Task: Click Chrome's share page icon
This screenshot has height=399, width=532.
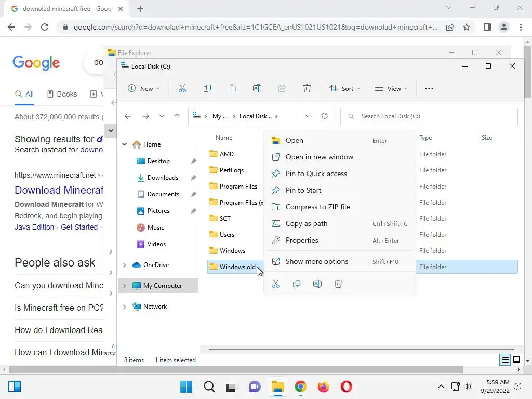Action: coord(450,27)
